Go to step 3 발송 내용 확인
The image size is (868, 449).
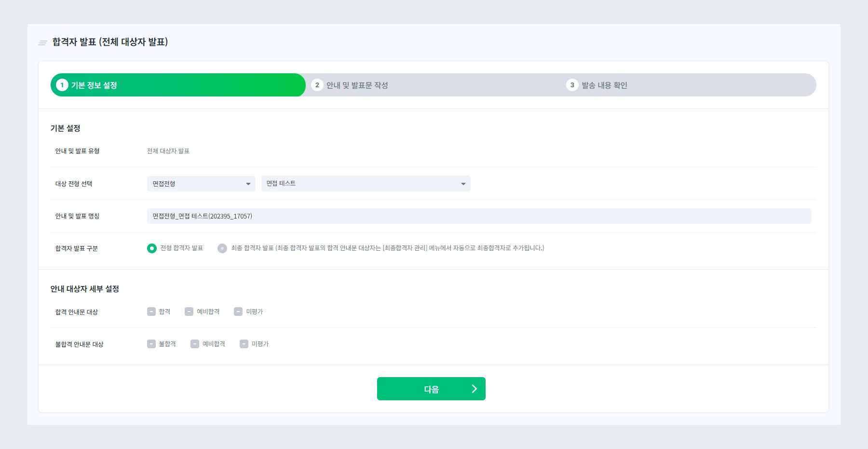[597, 85]
